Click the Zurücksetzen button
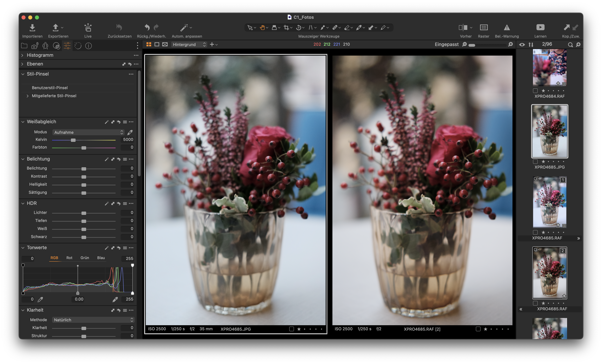The height and width of the screenshot is (364, 602). pos(119,28)
